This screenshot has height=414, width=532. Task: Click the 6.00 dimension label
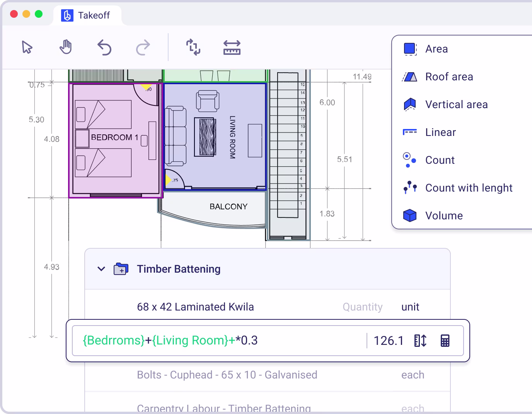pos(327,103)
